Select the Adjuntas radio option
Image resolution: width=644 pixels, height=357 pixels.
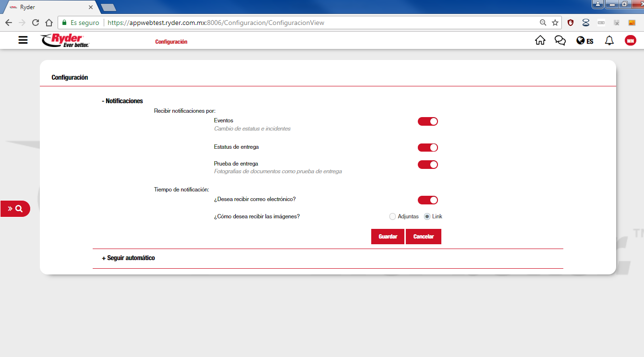(392, 216)
